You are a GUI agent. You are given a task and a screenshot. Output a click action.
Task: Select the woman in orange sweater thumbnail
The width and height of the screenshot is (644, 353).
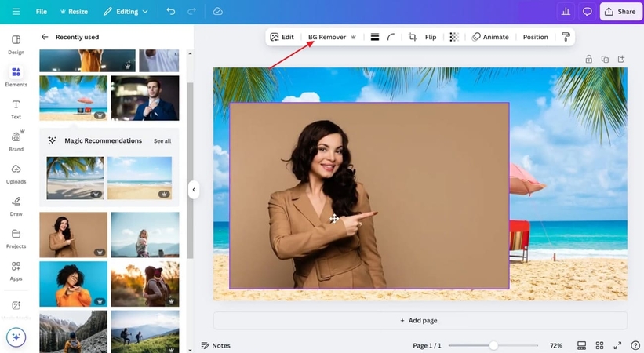pyautogui.click(x=73, y=283)
